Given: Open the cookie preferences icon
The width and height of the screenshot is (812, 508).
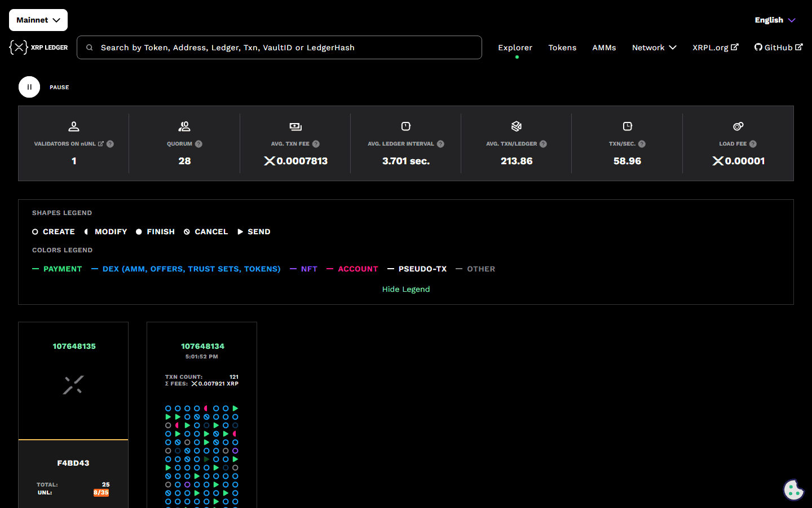Looking at the screenshot, I should 793,490.
